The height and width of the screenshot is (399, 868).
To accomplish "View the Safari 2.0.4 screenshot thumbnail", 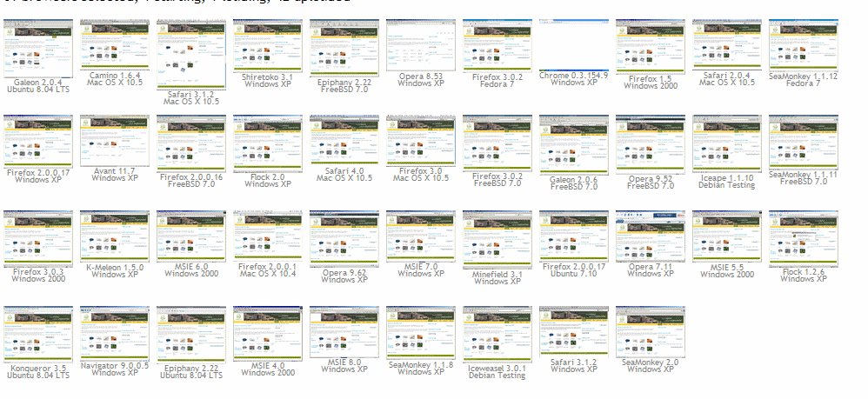I will 727,45.
